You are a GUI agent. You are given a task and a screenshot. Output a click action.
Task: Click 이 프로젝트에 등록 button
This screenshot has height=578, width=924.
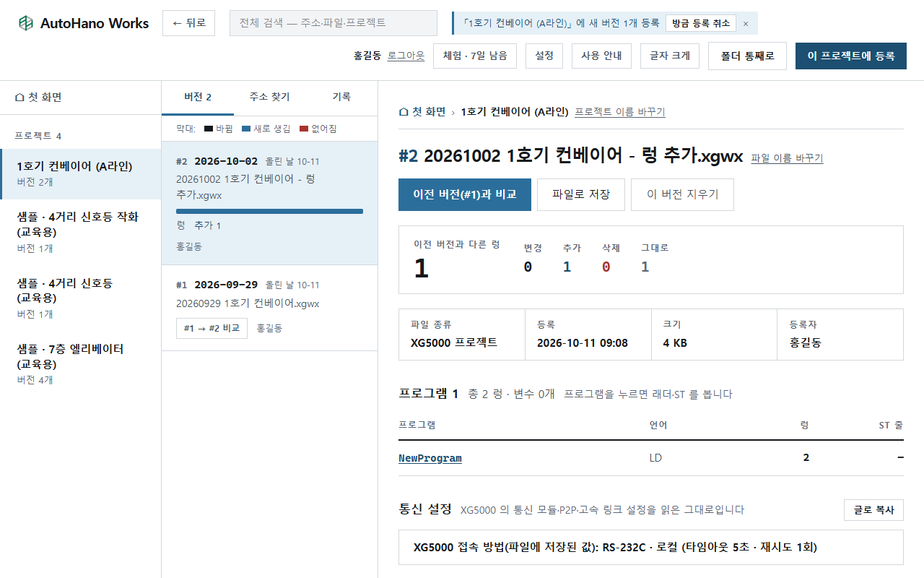851,56
